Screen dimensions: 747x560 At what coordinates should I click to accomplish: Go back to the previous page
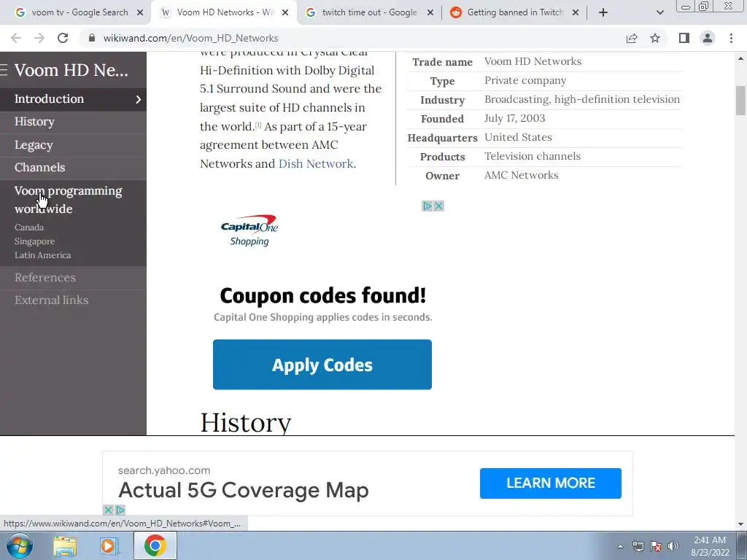click(x=16, y=38)
